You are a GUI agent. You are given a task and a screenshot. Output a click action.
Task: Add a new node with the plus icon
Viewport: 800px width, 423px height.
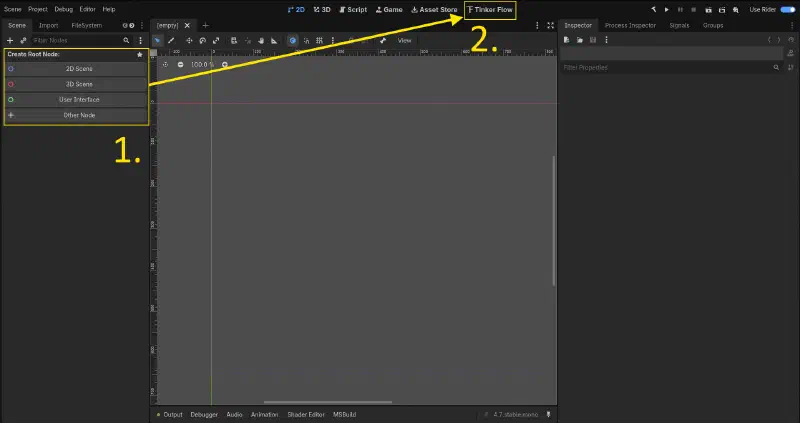pyautogui.click(x=10, y=40)
